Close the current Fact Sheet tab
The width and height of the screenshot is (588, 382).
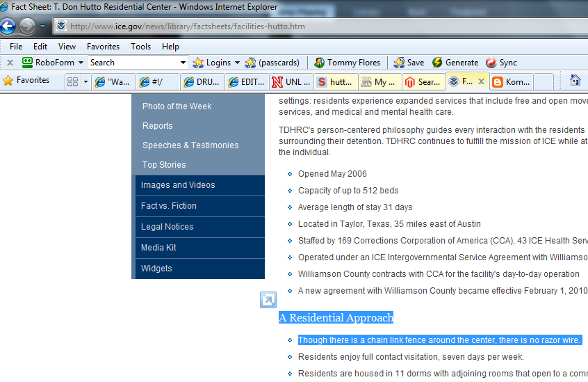point(481,81)
